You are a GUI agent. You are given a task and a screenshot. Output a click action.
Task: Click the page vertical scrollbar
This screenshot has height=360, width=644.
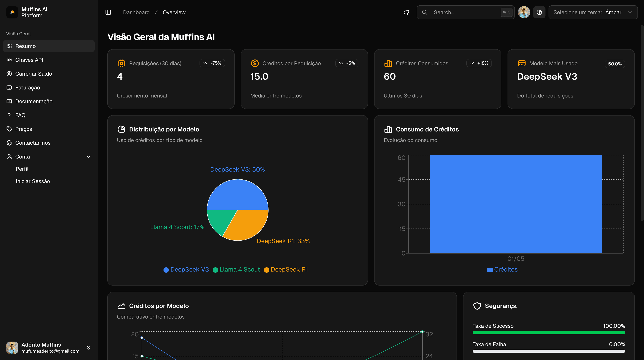tap(642, 123)
